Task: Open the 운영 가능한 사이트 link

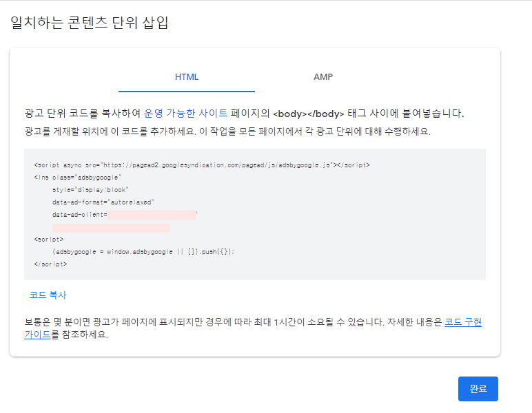Action: point(185,113)
